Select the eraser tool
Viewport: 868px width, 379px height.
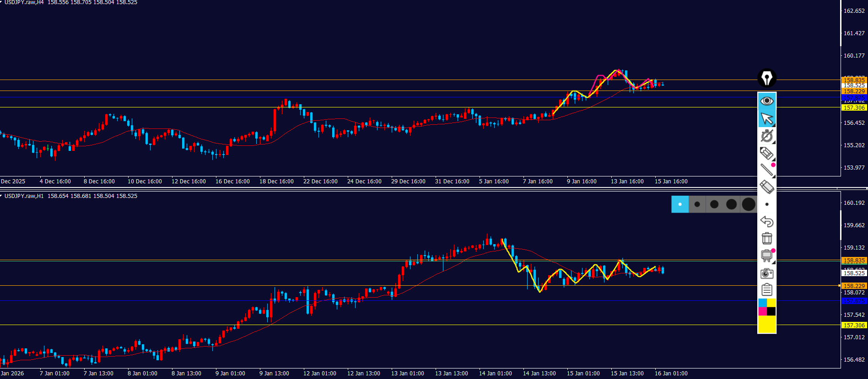click(767, 187)
